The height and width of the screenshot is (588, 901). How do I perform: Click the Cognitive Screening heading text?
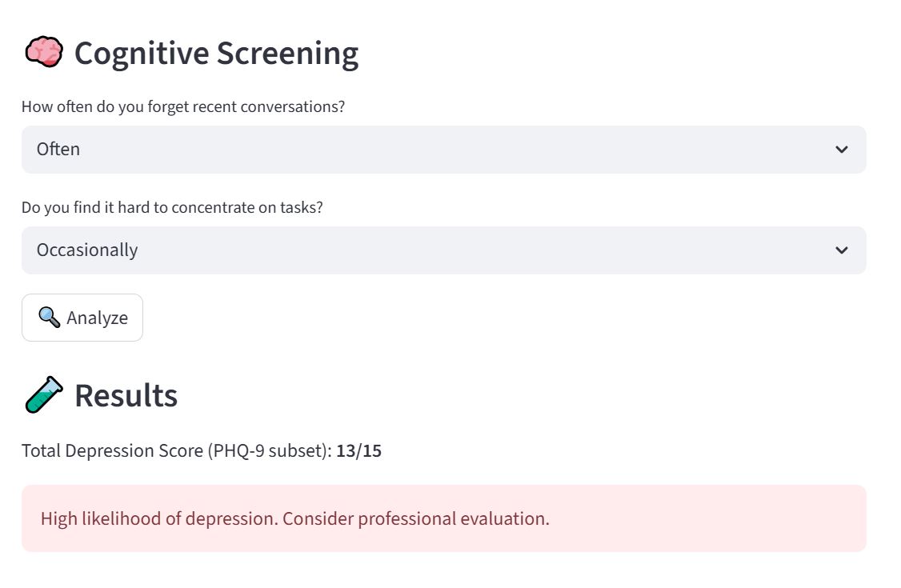216,54
